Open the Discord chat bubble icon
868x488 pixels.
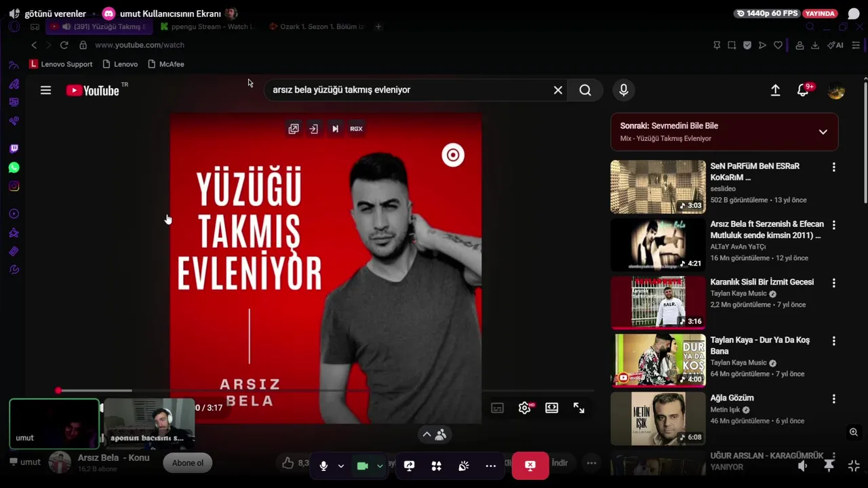[854, 14]
